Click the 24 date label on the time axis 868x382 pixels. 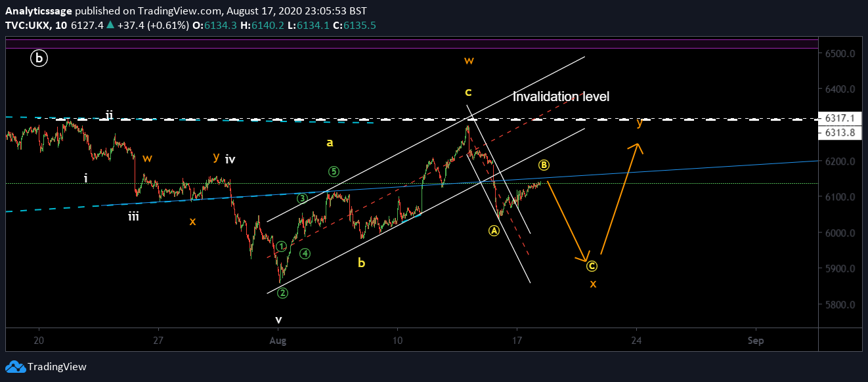636,341
